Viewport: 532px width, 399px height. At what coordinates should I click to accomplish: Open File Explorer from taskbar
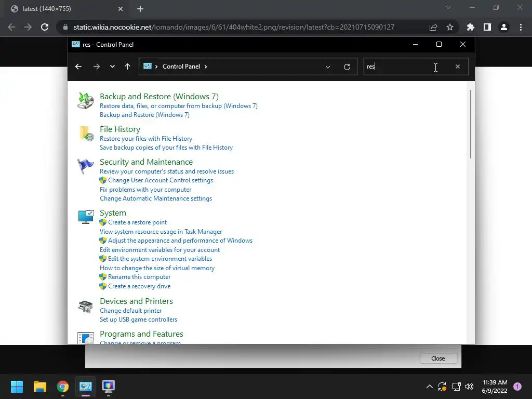click(x=39, y=387)
